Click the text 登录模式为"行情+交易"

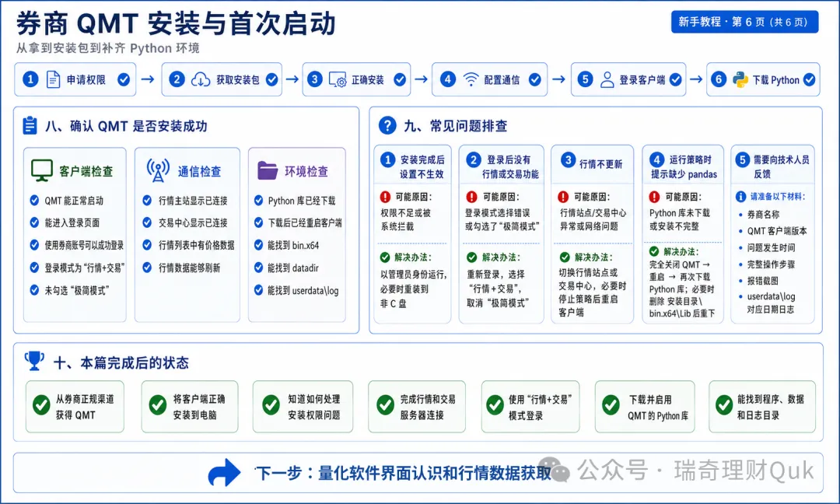[x=85, y=268]
